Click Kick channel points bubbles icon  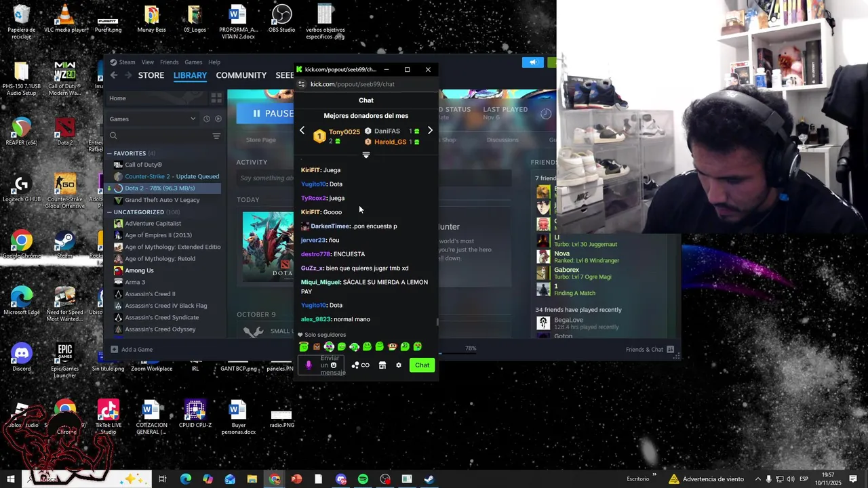point(355,365)
